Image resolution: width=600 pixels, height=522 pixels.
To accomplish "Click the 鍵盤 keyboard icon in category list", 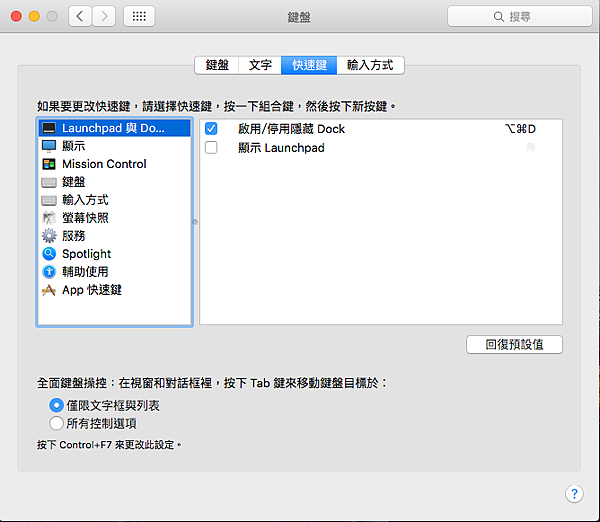I will click(49, 182).
